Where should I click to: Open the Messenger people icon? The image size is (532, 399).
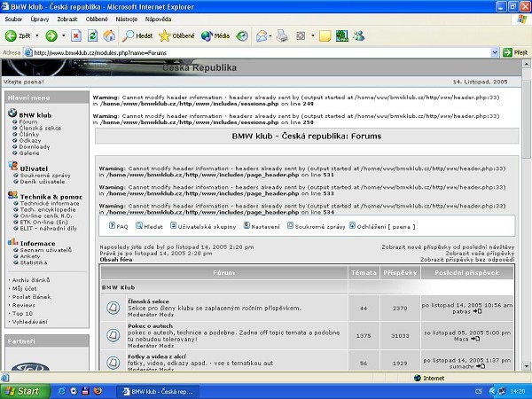coord(358,35)
